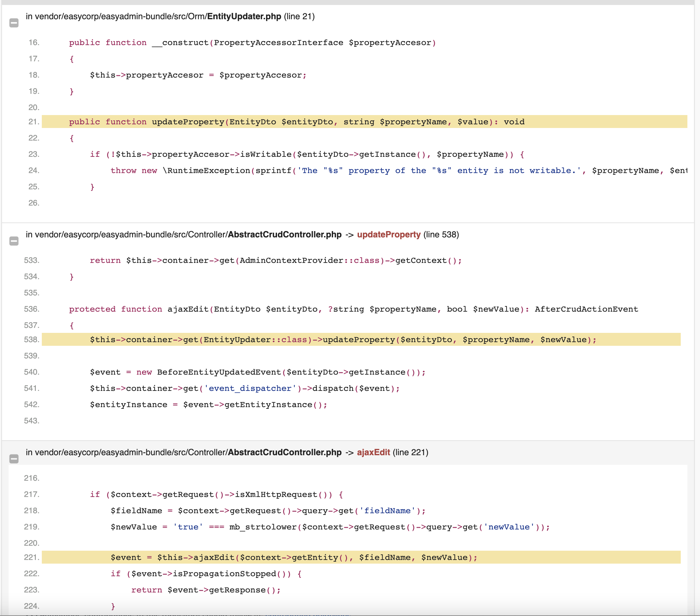Open the updateProperty method link
This screenshot has height=616, width=700.
point(388,235)
